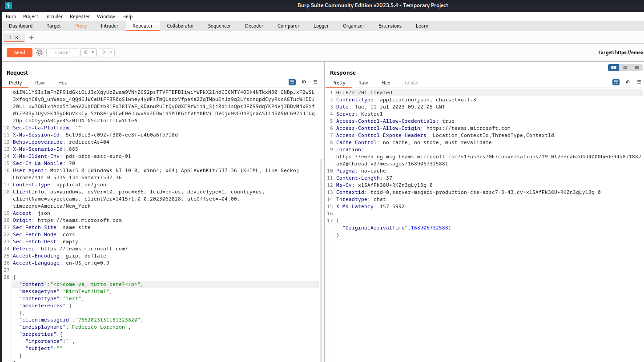This screenshot has height=362, width=644.
Task: Switch to the Comparer tab
Action: (x=288, y=26)
